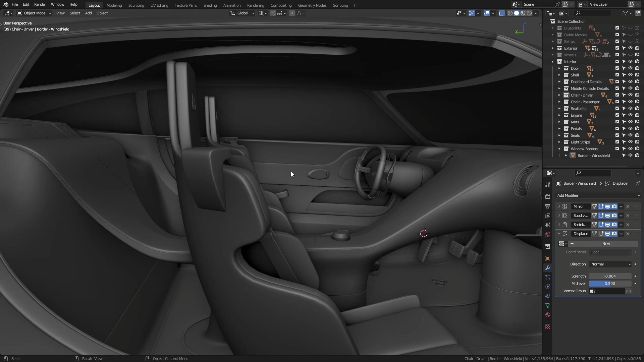This screenshot has width=644, height=362.
Task: Toggle X-Ray mode in viewport header
Action: click(502, 13)
